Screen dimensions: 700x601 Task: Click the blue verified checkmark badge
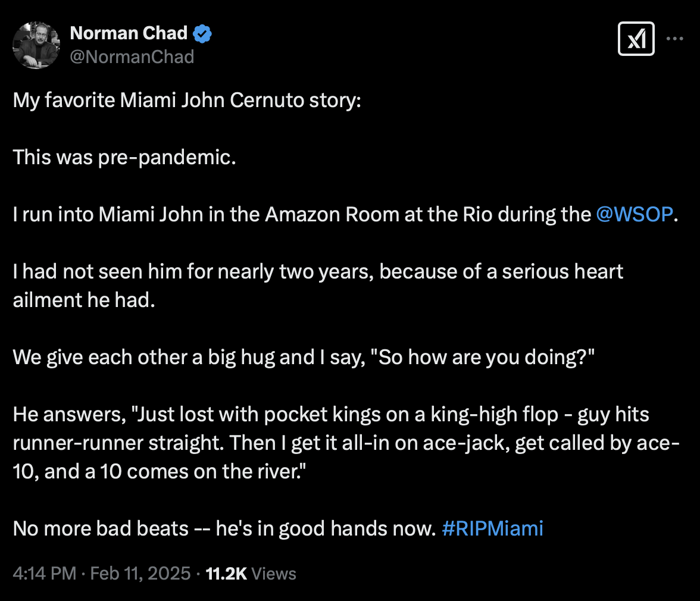[x=203, y=34]
